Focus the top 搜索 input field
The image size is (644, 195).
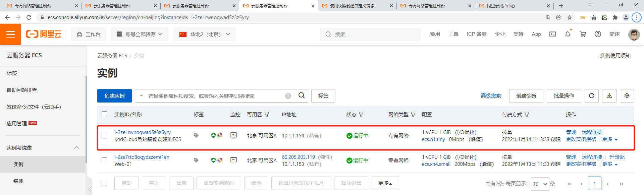(x=370, y=34)
